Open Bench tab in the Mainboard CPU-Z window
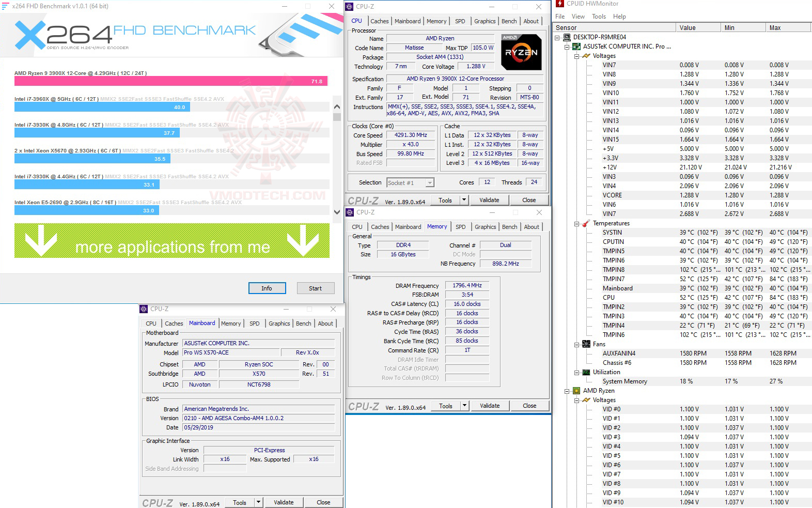The width and height of the screenshot is (812, 508). tap(303, 324)
